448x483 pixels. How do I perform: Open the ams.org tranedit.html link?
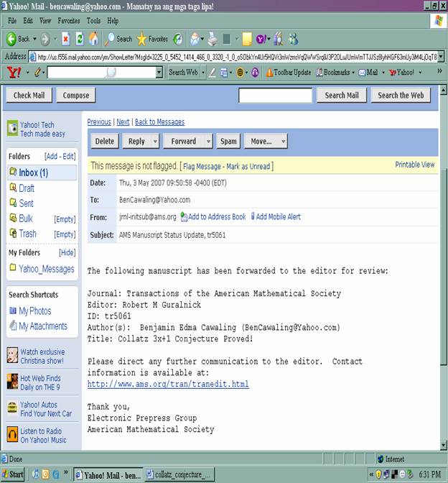tap(168, 384)
